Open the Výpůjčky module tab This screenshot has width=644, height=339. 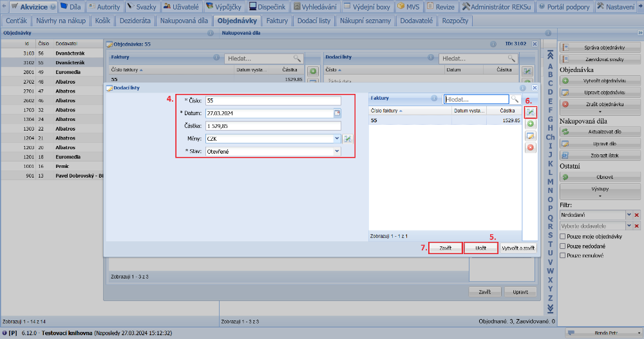[x=223, y=6]
